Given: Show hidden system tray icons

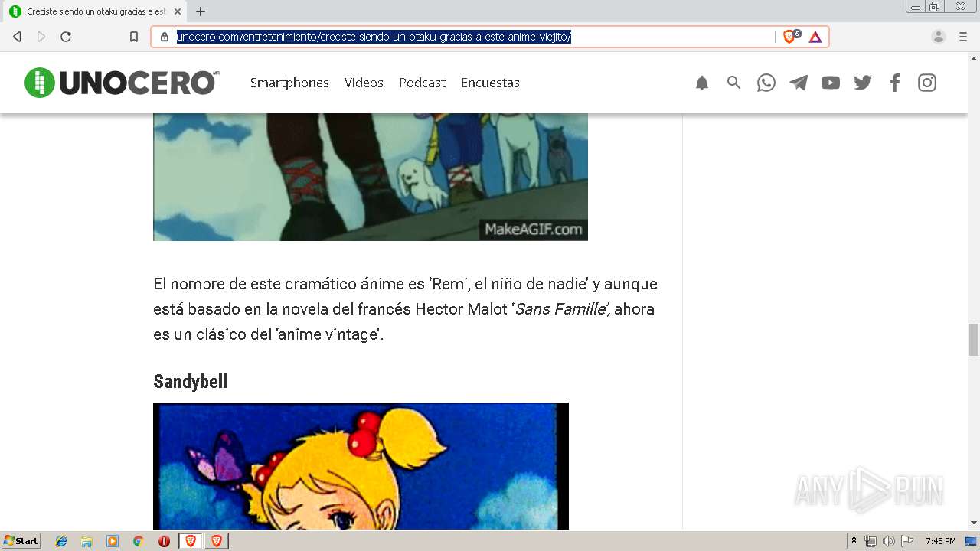Looking at the screenshot, I should 854,541.
